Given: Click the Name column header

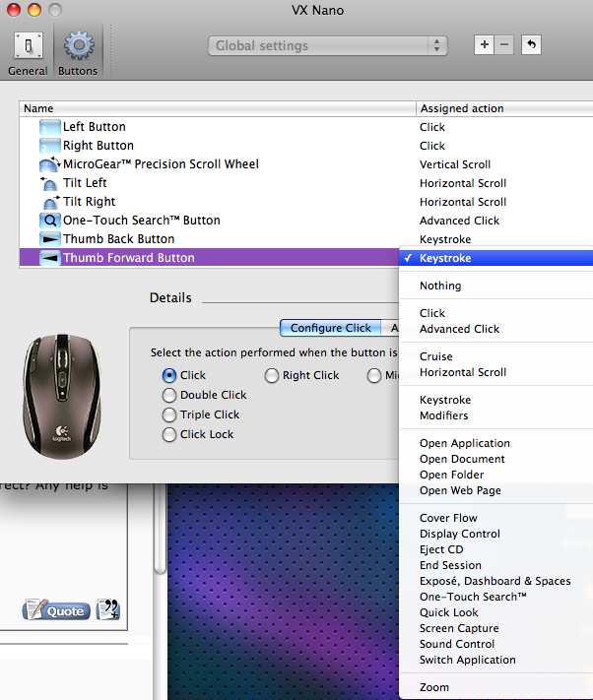Looking at the screenshot, I should 218,108.
